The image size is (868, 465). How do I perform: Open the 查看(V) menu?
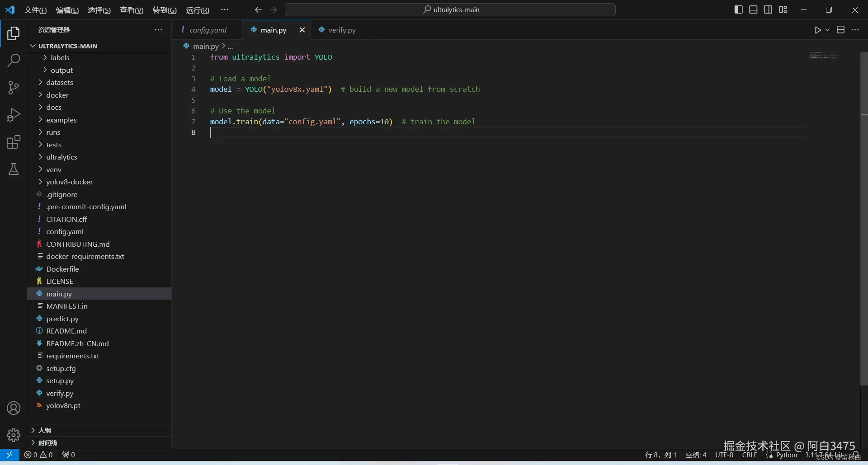click(x=131, y=10)
